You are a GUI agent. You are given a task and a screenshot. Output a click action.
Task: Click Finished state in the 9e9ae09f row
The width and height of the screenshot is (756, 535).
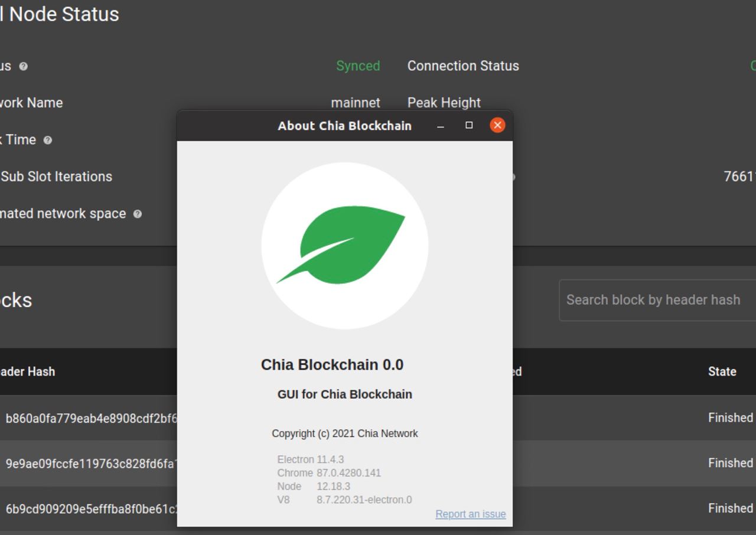[x=731, y=463]
